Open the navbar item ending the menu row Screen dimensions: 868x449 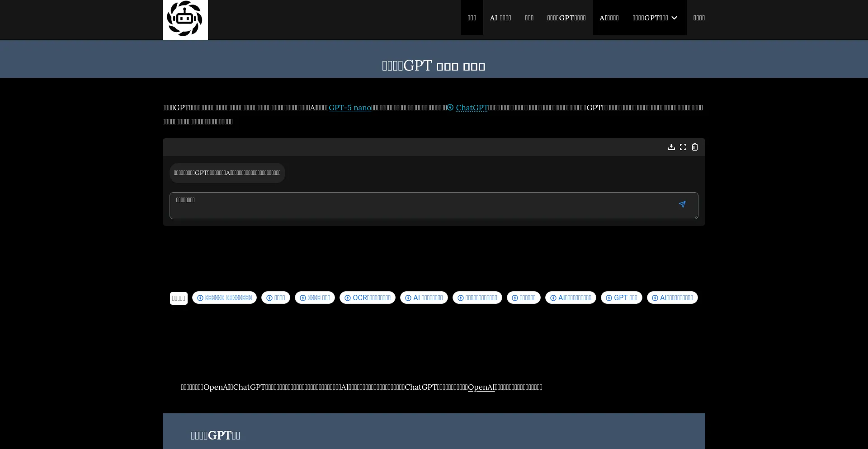699,18
